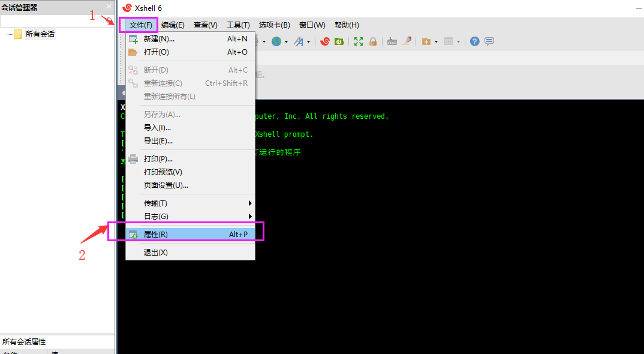Open the 编辑(E) menu

coord(173,25)
